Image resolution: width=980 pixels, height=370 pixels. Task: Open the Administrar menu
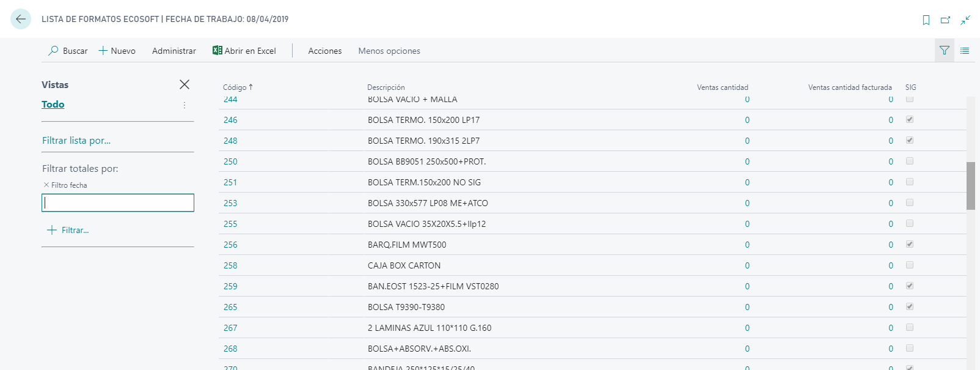tap(174, 51)
